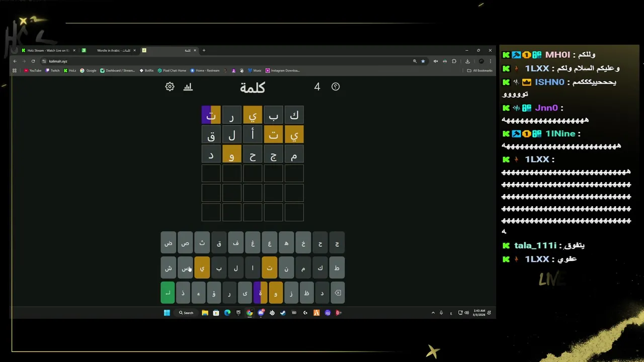Tap the ط key on game keyboard
This screenshot has width=644, height=362.
(337, 267)
